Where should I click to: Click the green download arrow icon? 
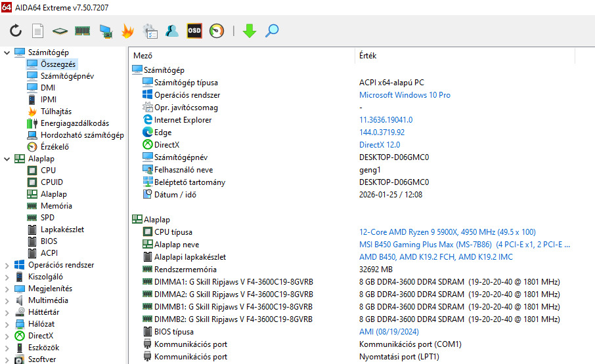[250, 31]
